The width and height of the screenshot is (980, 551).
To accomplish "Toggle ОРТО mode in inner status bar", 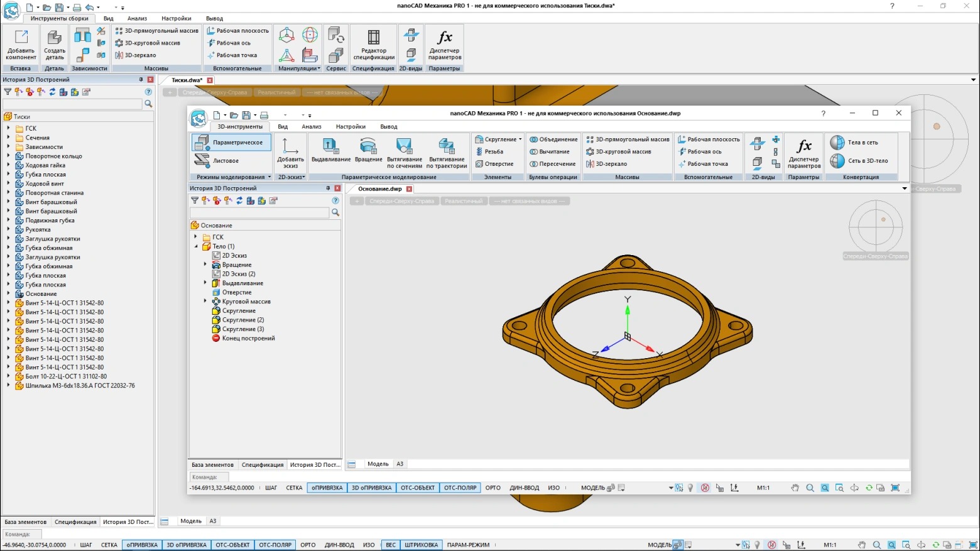I will click(493, 488).
